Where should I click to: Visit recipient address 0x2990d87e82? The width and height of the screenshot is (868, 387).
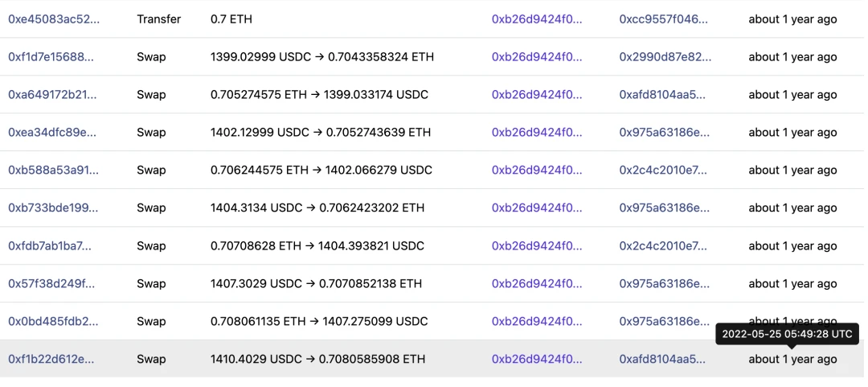tap(665, 57)
